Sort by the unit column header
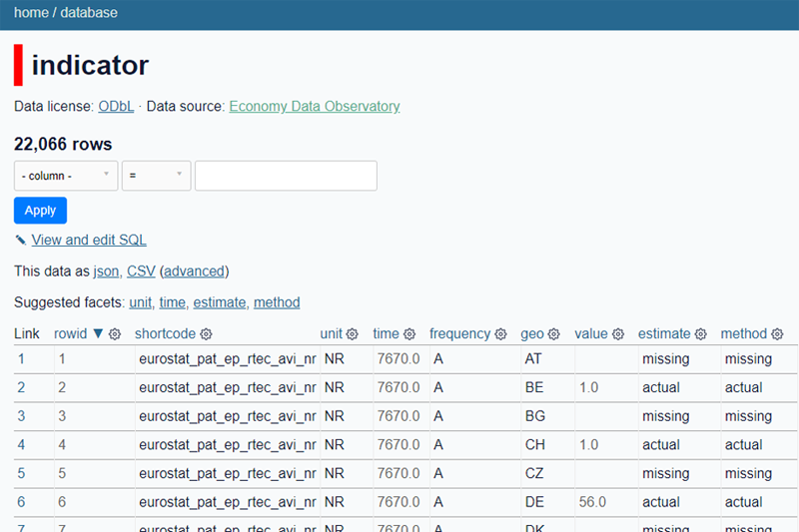This screenshot has height=532, width=799. point(332,334)
